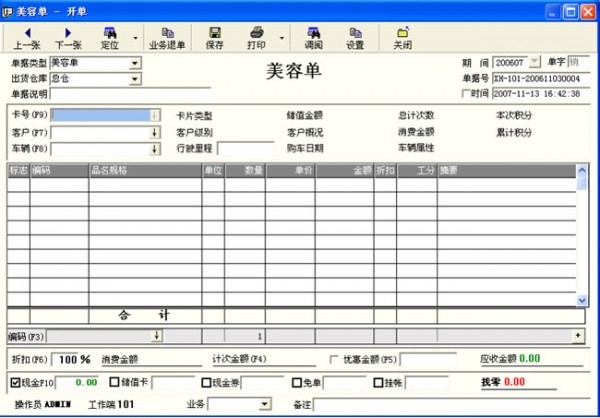Enable the 储值卡 checkbox
Viewport: 600px width, 418px height.
(x=114, y=382)
